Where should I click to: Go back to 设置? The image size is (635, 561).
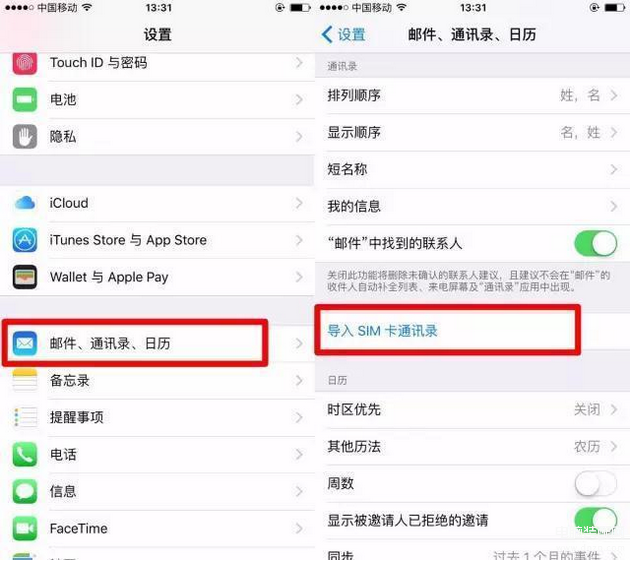coord(343,34)
